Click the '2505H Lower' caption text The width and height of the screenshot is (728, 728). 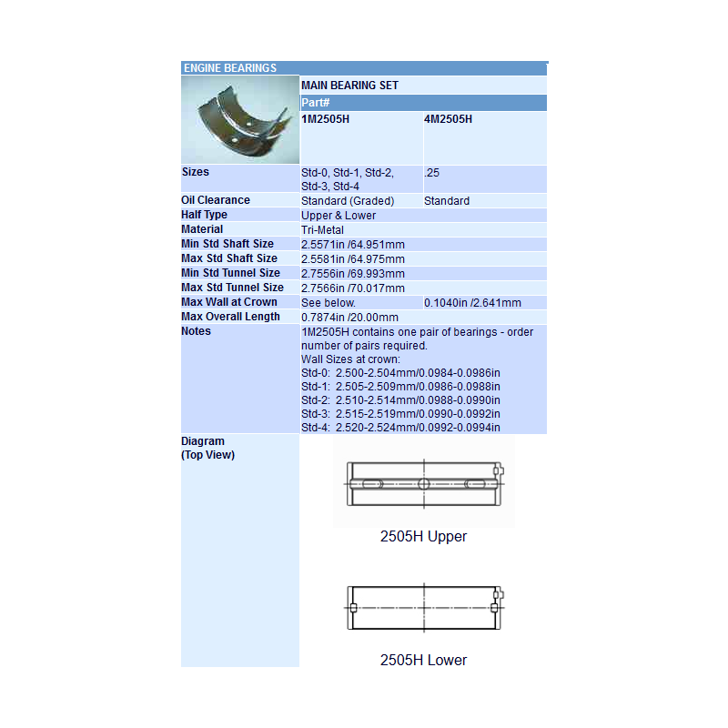click(x=423, y=661)
